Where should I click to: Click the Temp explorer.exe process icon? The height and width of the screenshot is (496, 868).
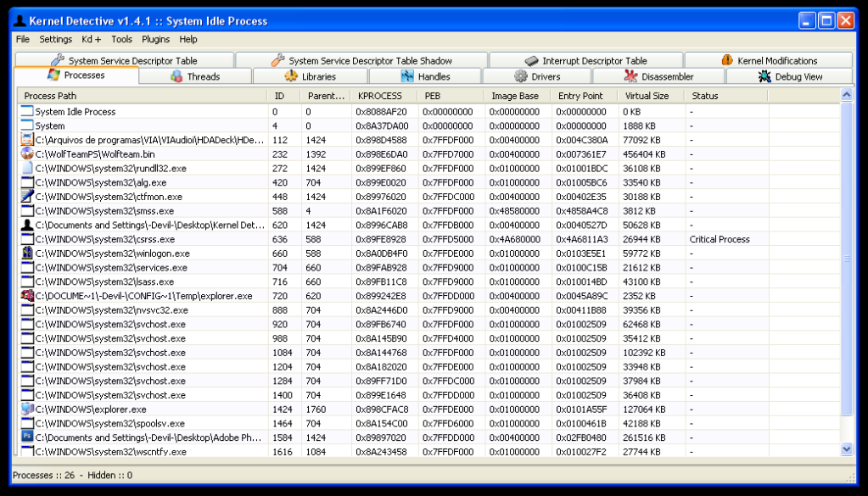tap(27, 296)
